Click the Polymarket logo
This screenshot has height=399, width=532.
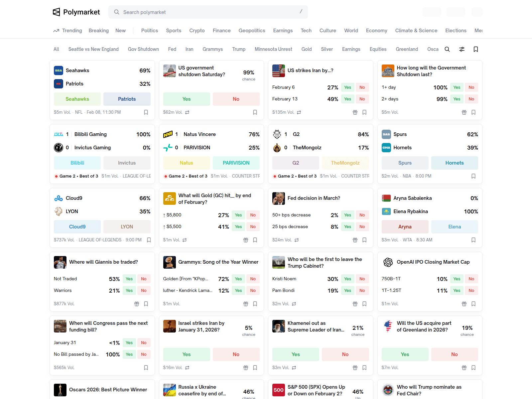tap(76, 12)
